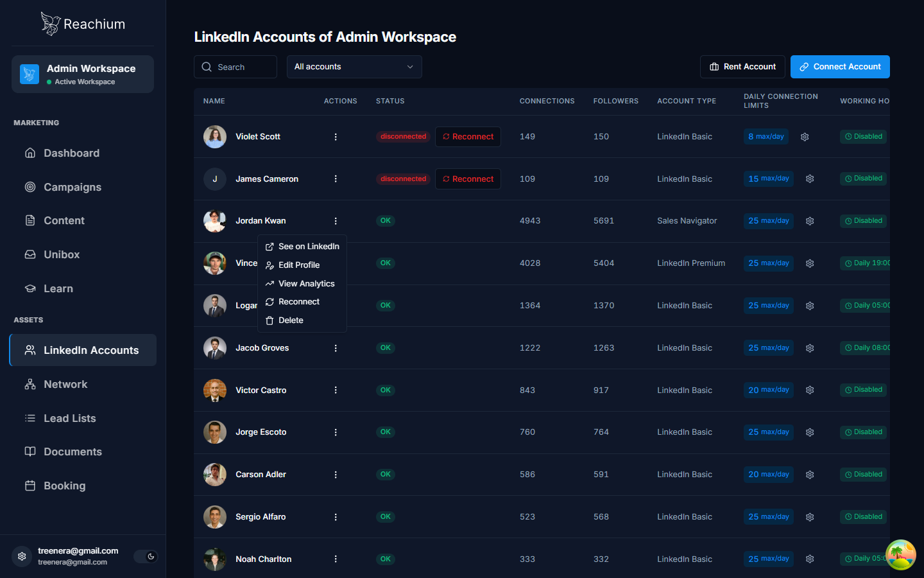Viewport: 924px width, 578px height.
Task: Click the Connect Account button
Action: point(840,67)
